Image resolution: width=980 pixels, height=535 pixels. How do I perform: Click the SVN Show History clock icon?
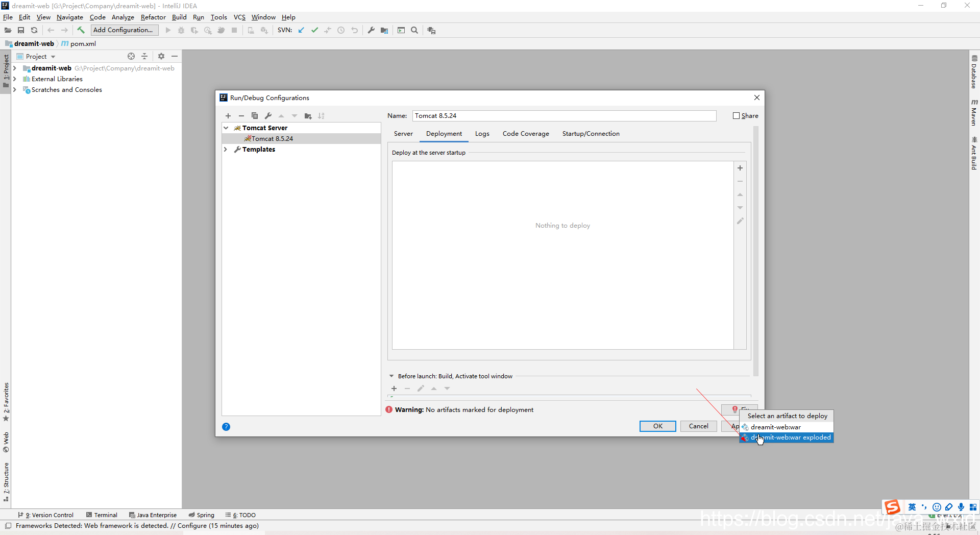click(x=341, y=30)
